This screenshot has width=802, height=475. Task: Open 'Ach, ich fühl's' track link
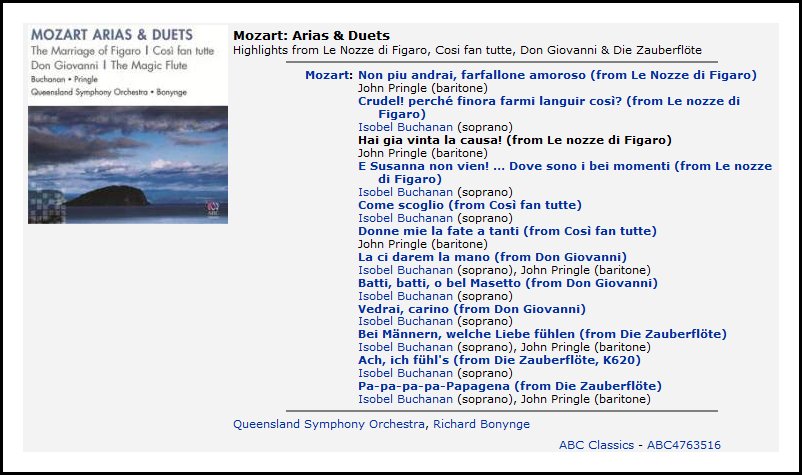pos(499,360)
